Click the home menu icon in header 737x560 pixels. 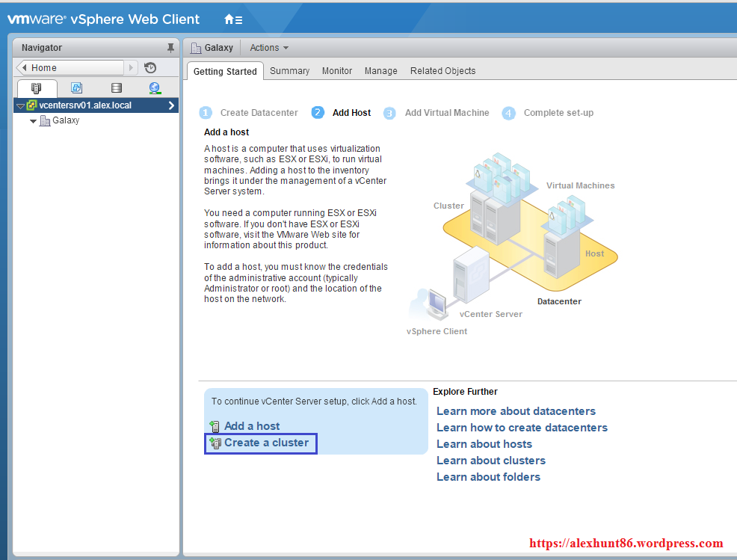click(x=232, y=19)
